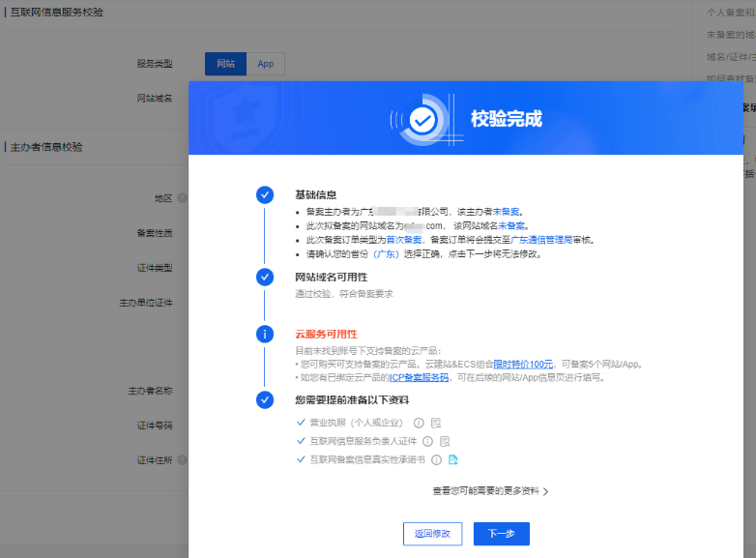The image size is (756, 558).
Task: Click the 校验完成 badge icon in header
Action: pyautogui.click(x=422, y=119)
